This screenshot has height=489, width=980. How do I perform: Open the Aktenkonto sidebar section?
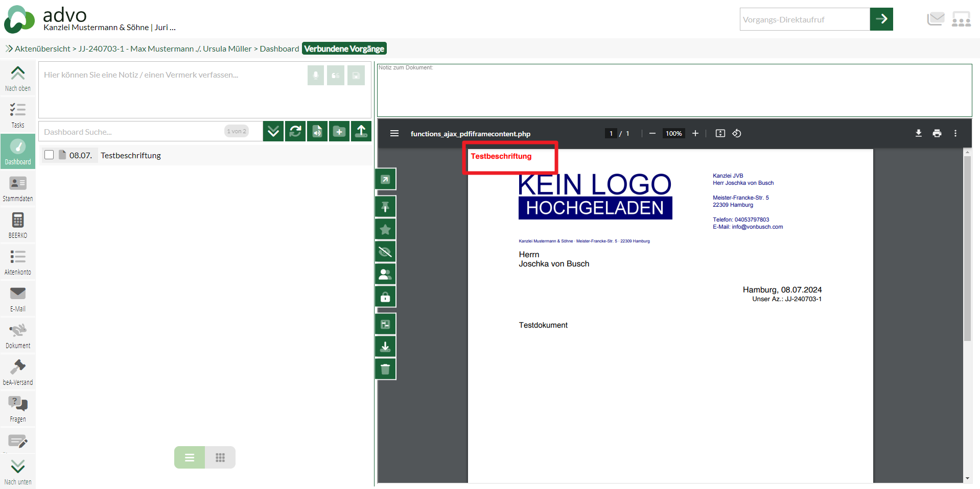(18, 262)
